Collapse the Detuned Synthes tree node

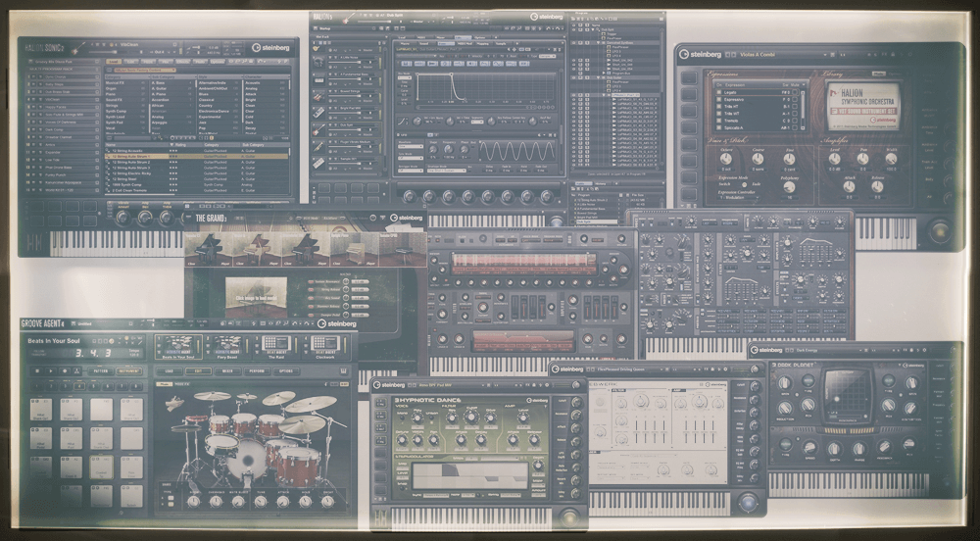(x=598, y=42)
